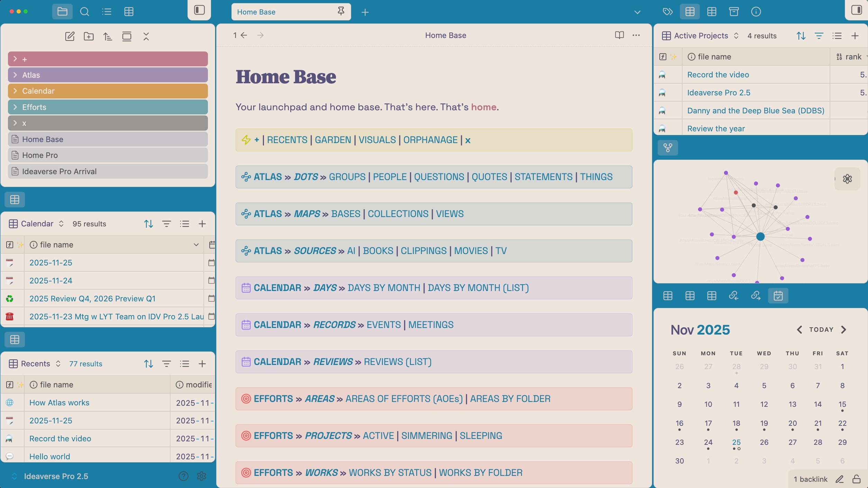Click the more options ellipsis in note header

click(x=636, y=35)
